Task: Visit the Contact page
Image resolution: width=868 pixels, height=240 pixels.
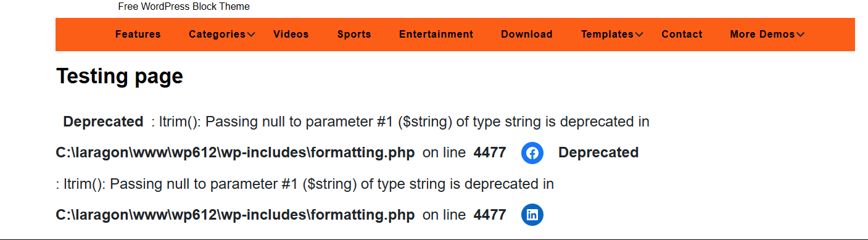Action: point(682,35)
